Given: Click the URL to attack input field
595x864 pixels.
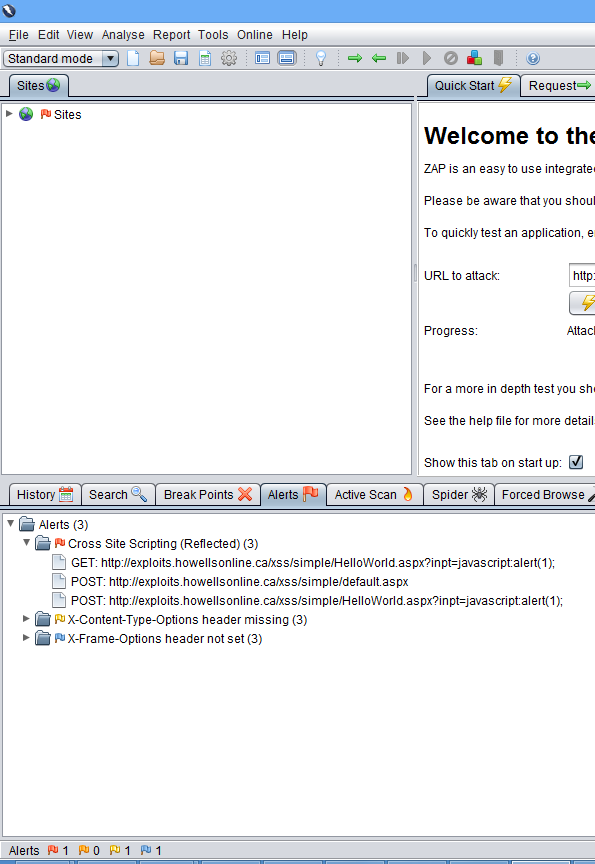Looking at the screenshot, I should pyautogui.click(x=582, y=276).
